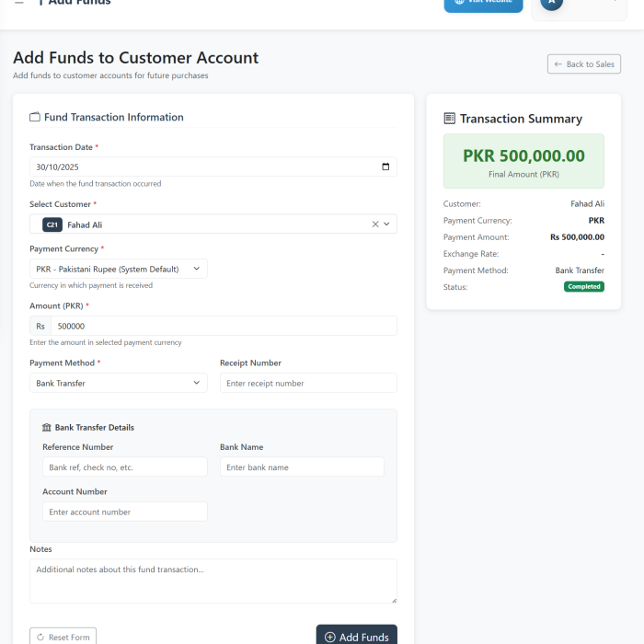
Task: Click the wallet icon beside Fund Transaction Information
Action: click(35, 118)
